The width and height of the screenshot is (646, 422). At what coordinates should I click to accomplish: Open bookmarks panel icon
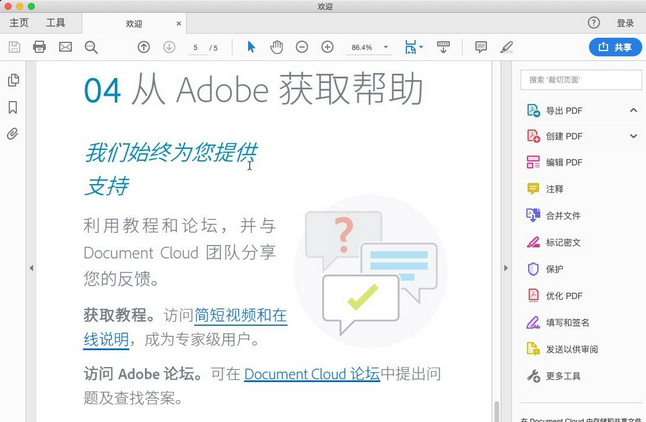(x=13, y=107)
